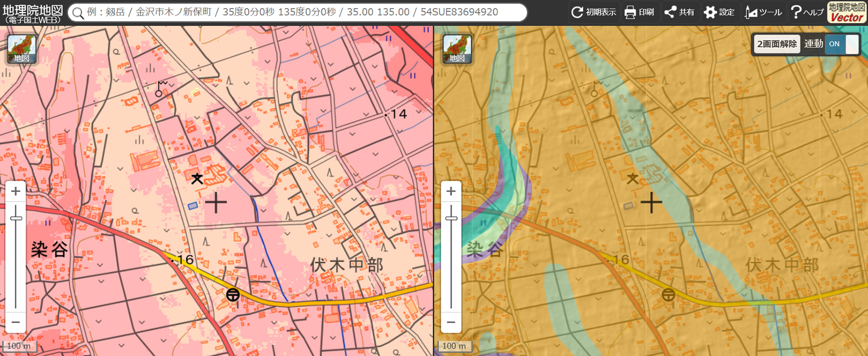Open the right map's 地図 layer thumbnail
868x356 pixels.
point(457,49)
